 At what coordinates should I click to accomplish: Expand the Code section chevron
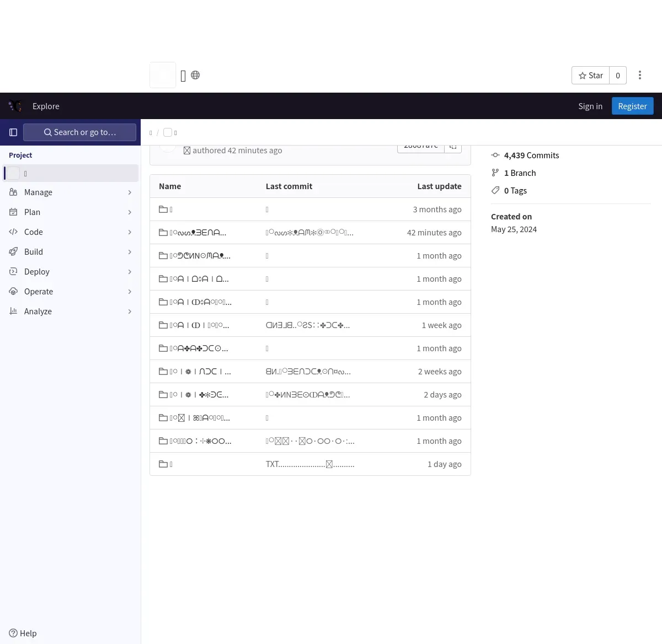[130, 232]
